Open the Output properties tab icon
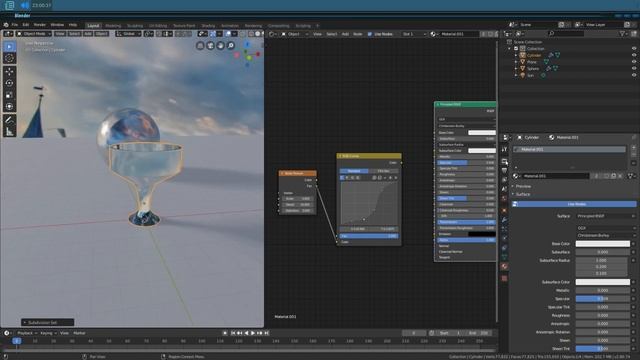The height and width of the screenshot is (360, 640). (x=504, y=171)
